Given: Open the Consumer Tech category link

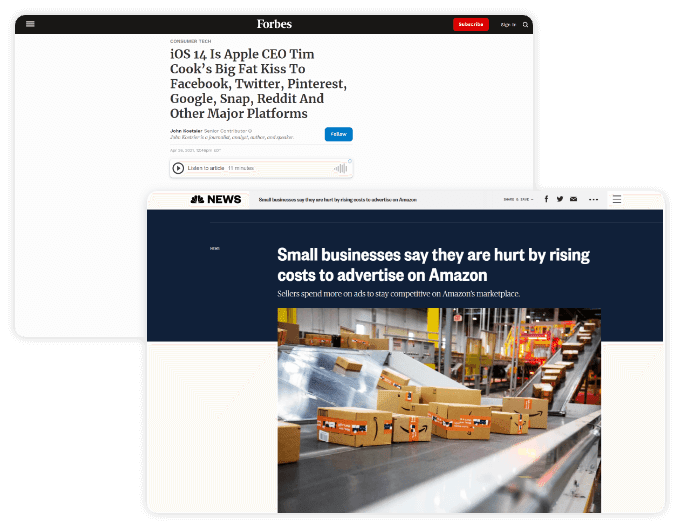Looking at the screenshot, I should pyautogui.click(x=190, y=41).
